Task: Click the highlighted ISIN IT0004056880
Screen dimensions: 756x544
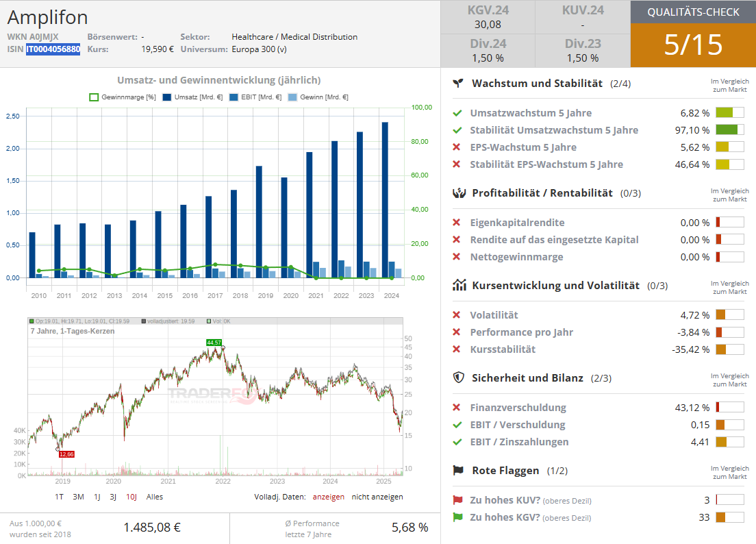Action: coord(53,49)
